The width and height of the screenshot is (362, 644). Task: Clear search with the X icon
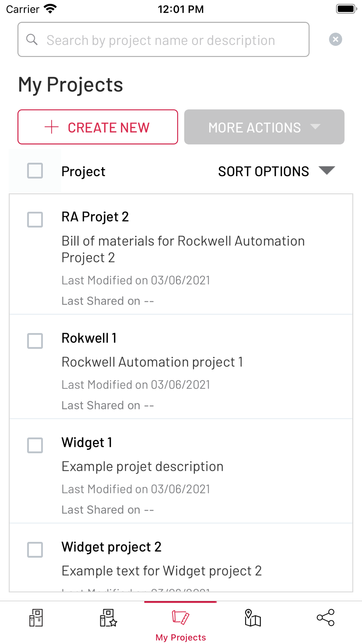[x=336, y=39]
